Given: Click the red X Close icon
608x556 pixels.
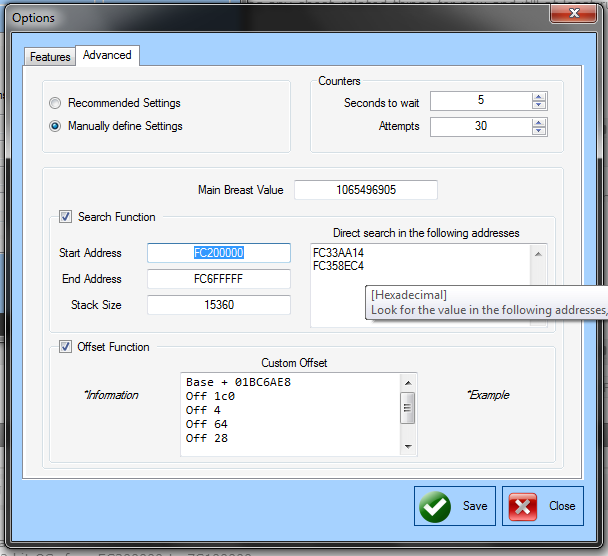Looking at the screenshot, I should point(523,506).
